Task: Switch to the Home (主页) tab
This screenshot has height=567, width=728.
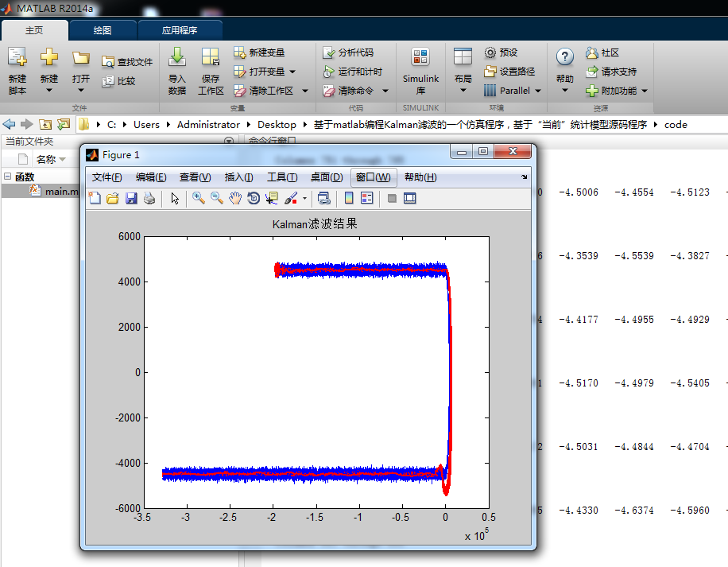Action: tap(34, 30)
